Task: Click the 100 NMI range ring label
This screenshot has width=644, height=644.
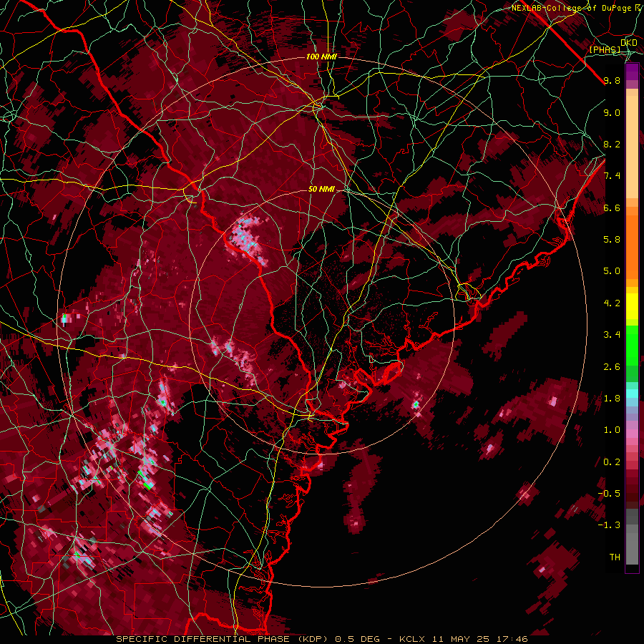Action: [321, 57]
